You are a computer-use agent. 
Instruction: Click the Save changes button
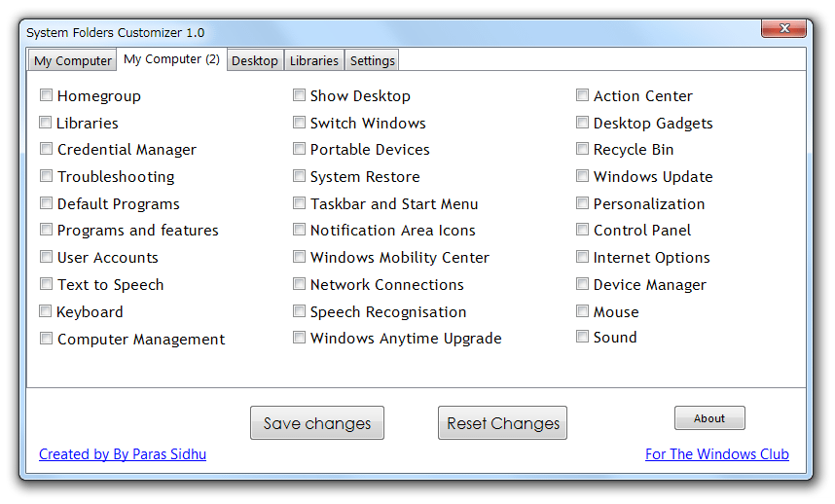(317, 423)
